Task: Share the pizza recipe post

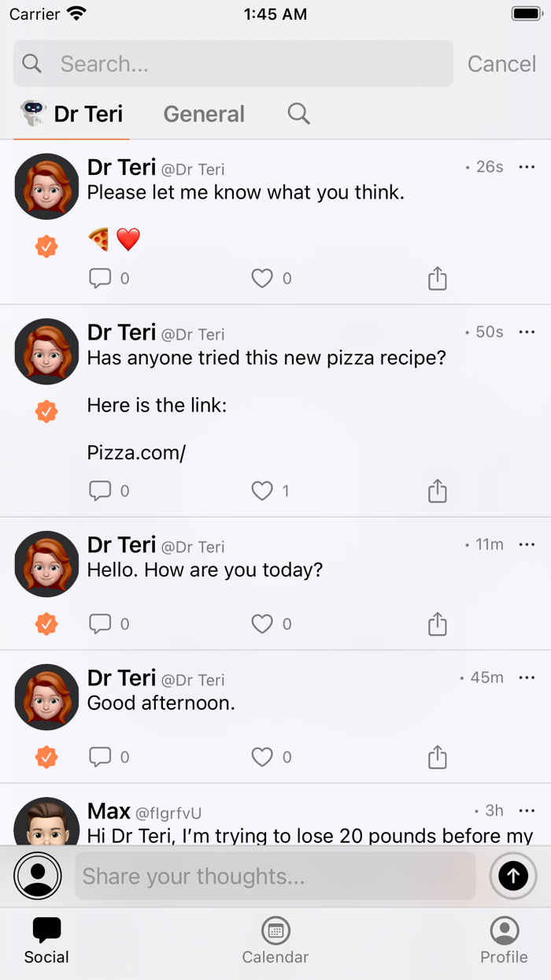Action: pyautogui.click(x=438, y=490)
